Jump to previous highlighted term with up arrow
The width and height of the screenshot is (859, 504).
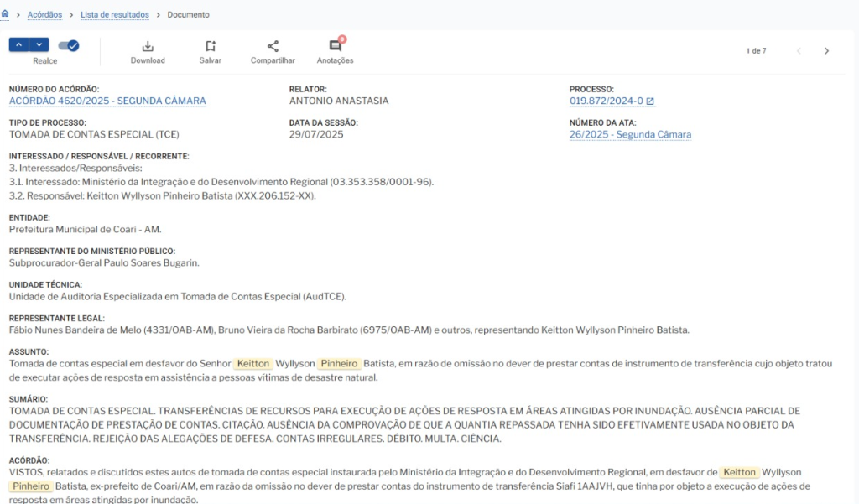tap(19, 45)
